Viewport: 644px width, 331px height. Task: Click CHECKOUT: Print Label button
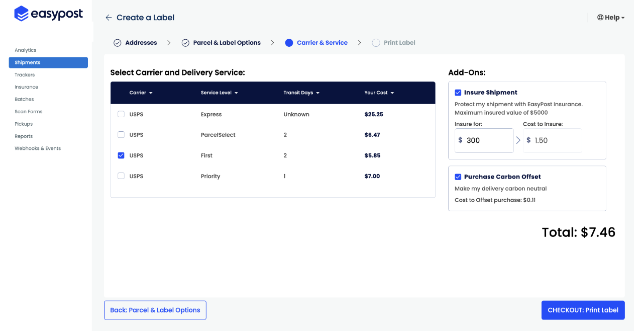[583, 310]
